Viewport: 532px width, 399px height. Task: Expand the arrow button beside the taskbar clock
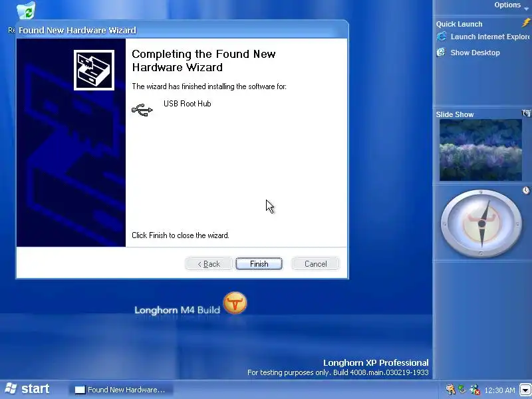pyautogui.click(x=525, y=390)
